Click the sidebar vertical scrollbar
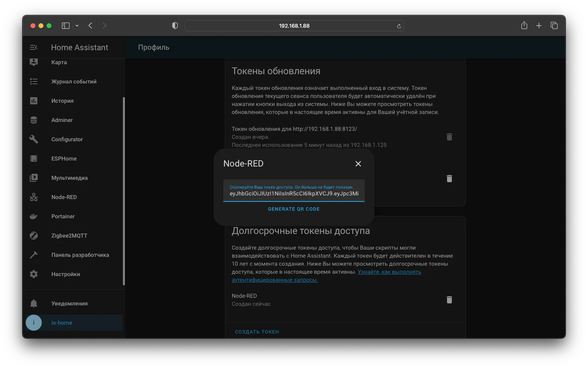The height and width of the screenshot is (368, 588). coord(124,191)
